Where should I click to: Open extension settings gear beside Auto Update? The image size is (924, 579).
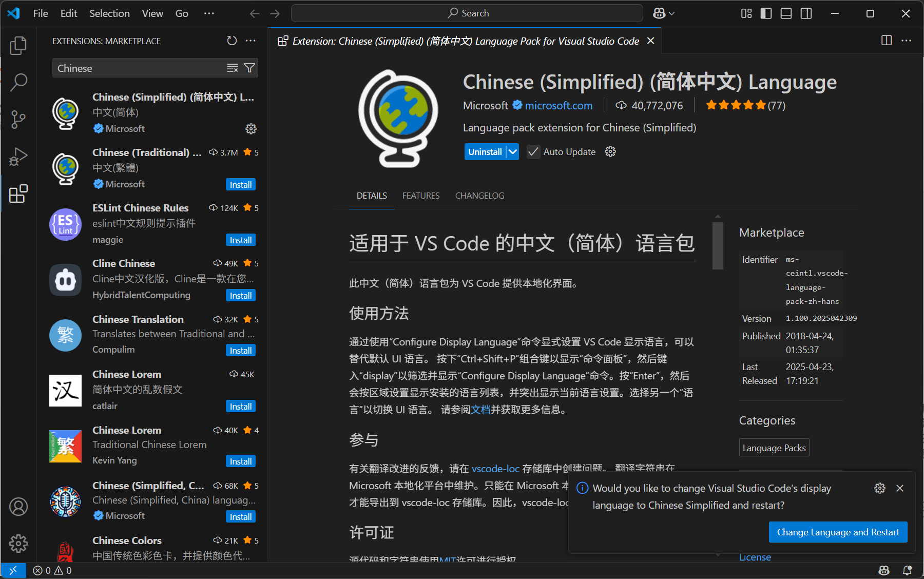point(610,151)
